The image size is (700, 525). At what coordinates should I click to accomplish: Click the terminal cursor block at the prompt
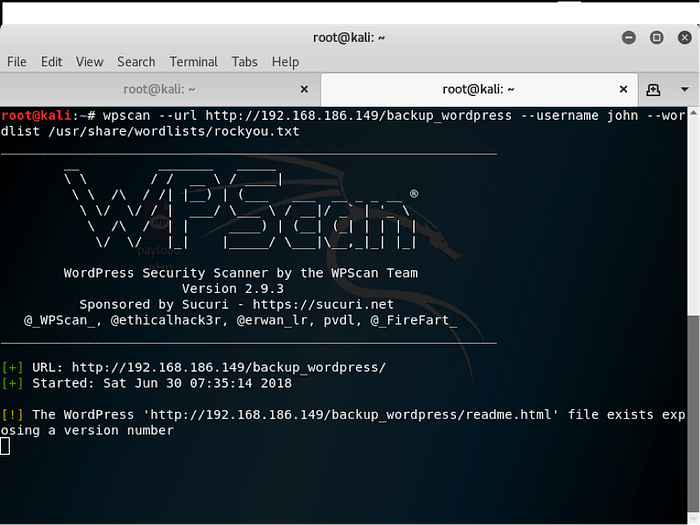click(x=5, y=446)
